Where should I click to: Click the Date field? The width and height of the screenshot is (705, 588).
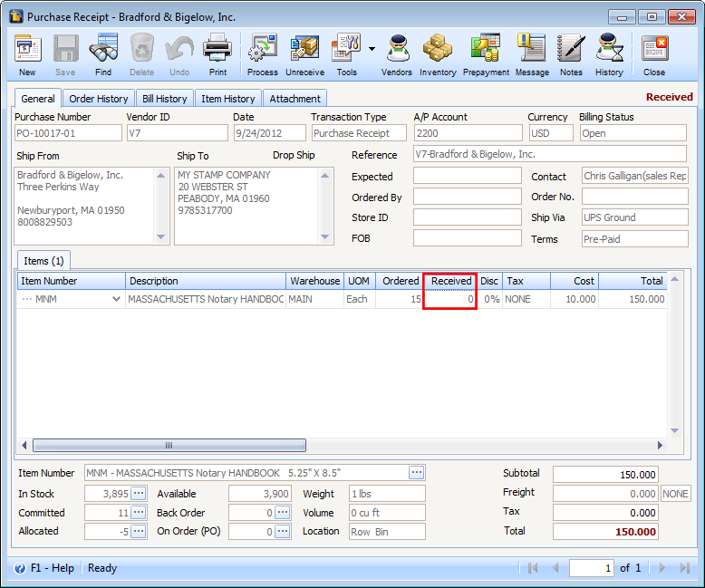pos(270,133)
